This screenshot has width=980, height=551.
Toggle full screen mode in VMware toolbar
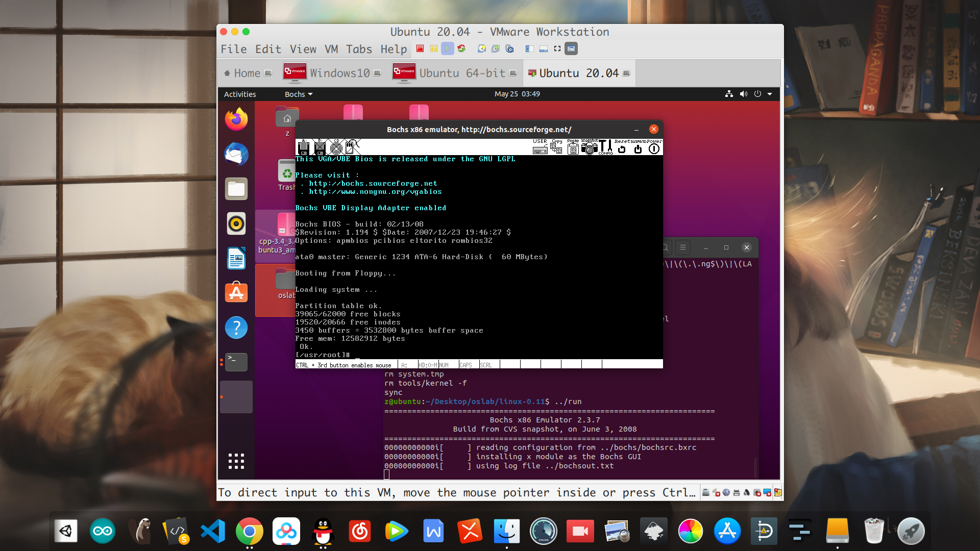coord(557,49)
